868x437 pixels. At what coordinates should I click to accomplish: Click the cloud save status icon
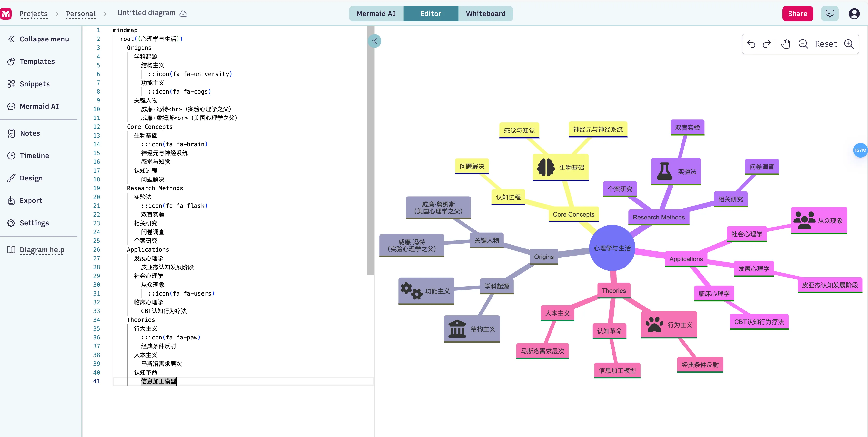[183, 13]
